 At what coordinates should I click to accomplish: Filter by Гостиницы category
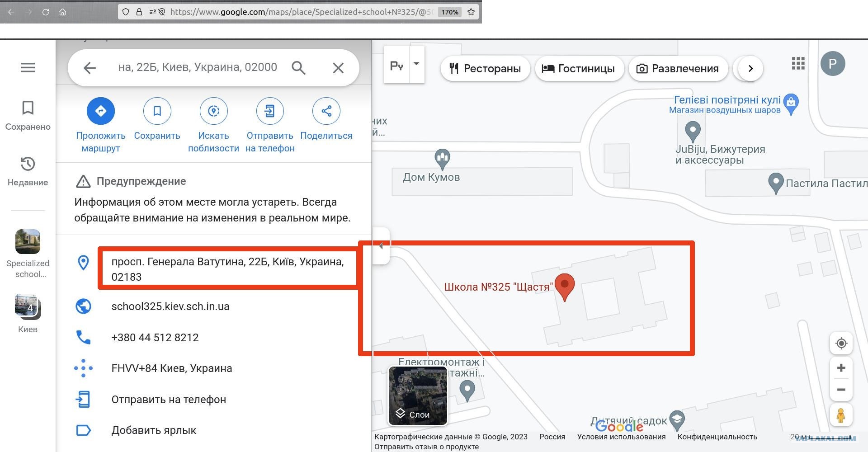(x=579, y=69)
